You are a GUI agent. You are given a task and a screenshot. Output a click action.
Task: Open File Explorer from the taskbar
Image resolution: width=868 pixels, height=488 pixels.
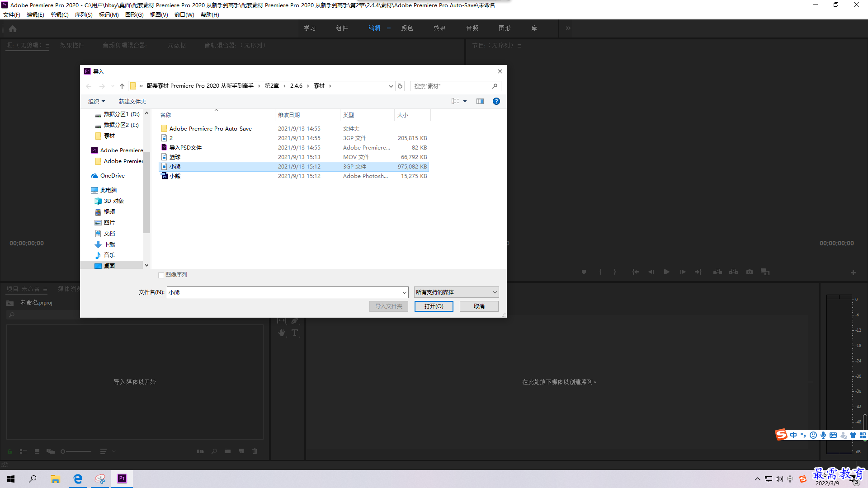(55, 479)
